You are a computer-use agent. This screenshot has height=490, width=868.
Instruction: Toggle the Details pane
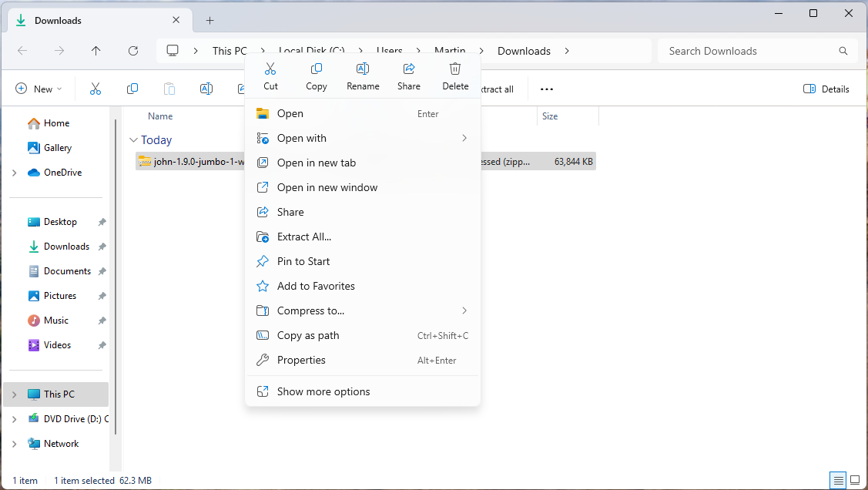point(826,89)
